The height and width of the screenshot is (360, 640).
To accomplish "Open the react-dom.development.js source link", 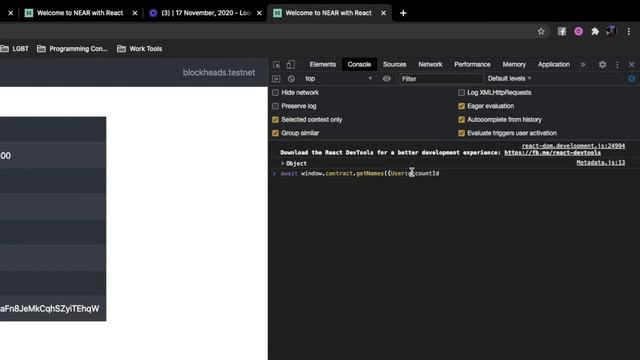I will (x=573, y=146).
